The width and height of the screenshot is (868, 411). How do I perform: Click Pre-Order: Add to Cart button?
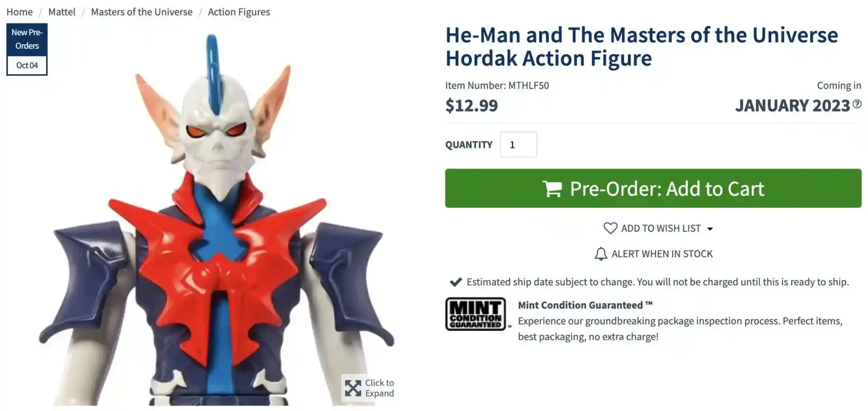[x=653, y=189]
